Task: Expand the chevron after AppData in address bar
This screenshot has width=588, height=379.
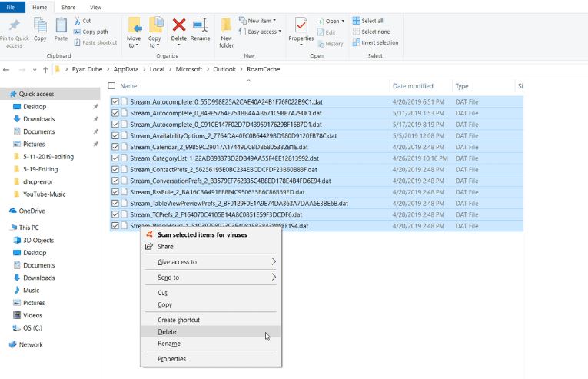Action: tap(144, 69)
